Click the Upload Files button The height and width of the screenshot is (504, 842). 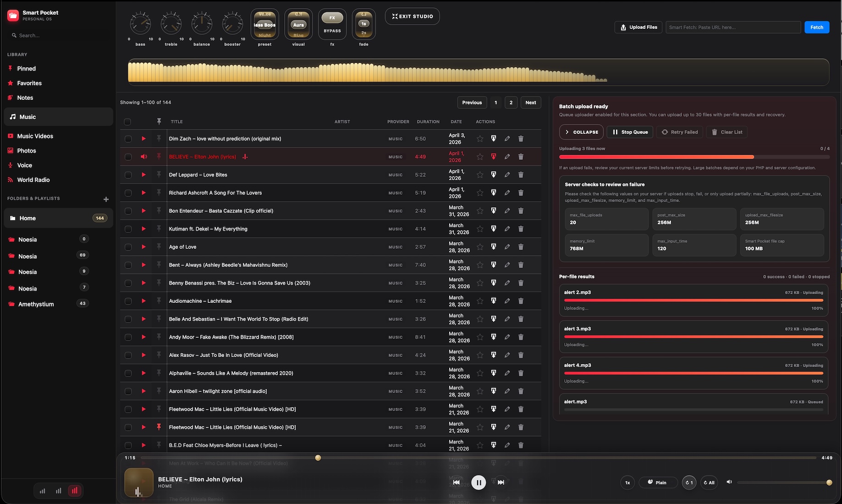coord(638,27)
